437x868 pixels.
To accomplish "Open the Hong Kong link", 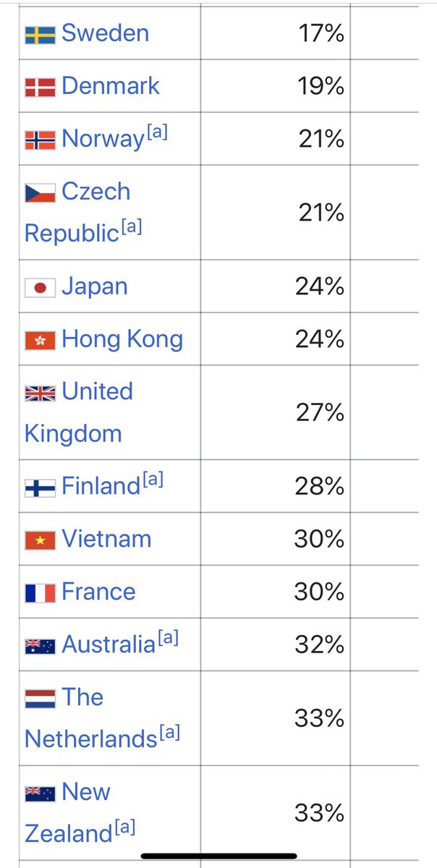I will pyautogui.click(x=122, y=339).
